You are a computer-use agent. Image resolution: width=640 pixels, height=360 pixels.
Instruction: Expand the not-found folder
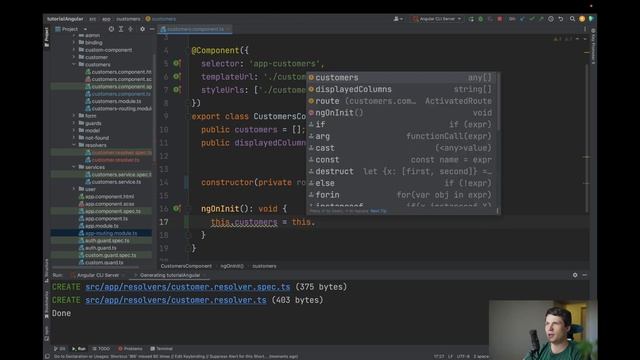coord(74,138)
